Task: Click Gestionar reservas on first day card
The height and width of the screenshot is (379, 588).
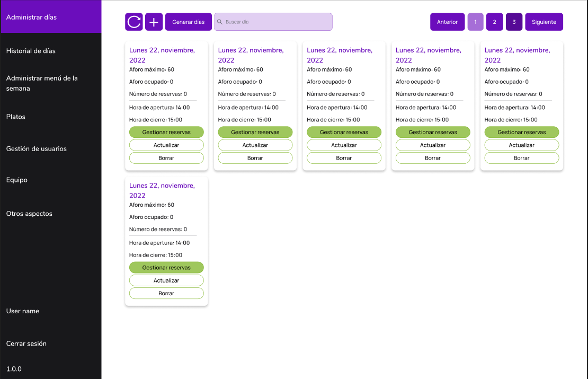Action: pyautogui.click(x=166, y=132)
